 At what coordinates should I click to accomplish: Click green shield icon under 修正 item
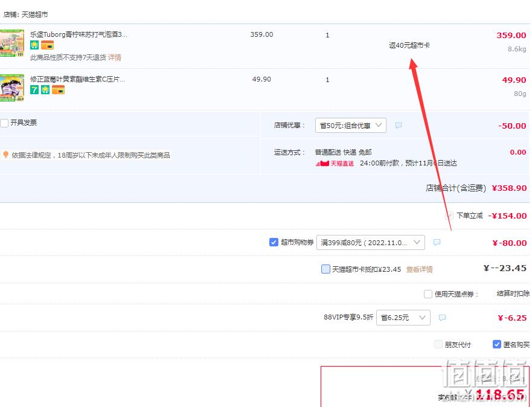point(45,90)
